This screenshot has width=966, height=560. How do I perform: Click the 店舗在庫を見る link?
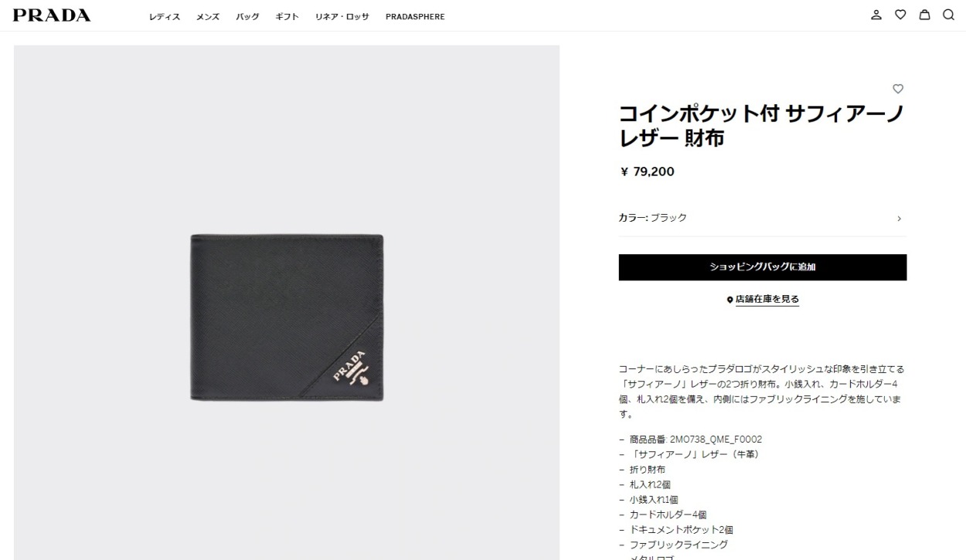[767, 300]
